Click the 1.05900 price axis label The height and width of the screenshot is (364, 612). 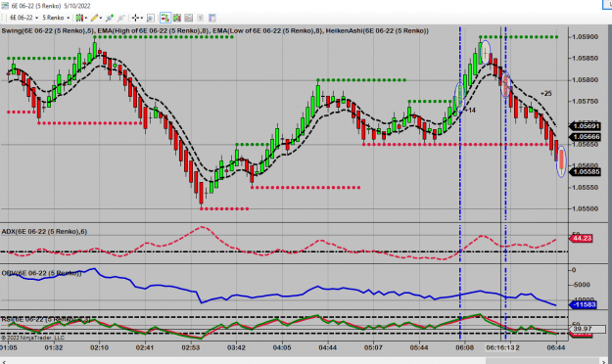(585, 37)
